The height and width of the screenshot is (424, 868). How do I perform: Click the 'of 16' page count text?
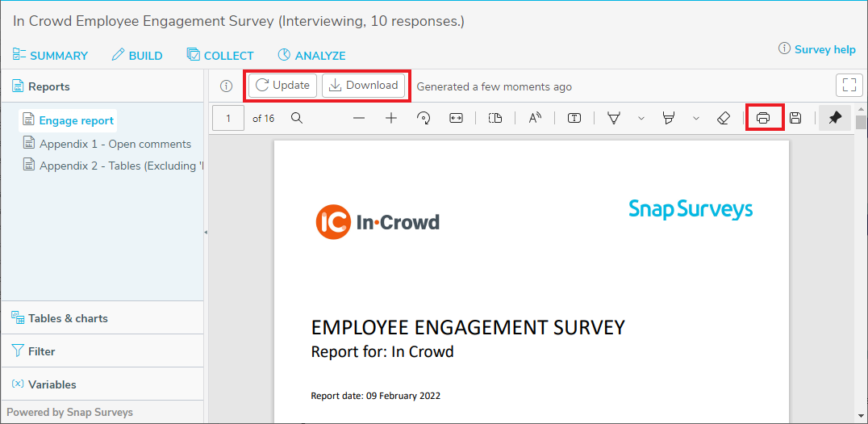point(263,118)
